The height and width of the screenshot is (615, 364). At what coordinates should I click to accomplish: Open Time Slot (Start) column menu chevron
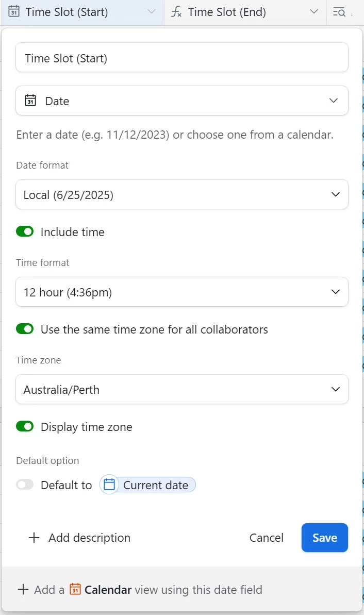tap(152, 12)
